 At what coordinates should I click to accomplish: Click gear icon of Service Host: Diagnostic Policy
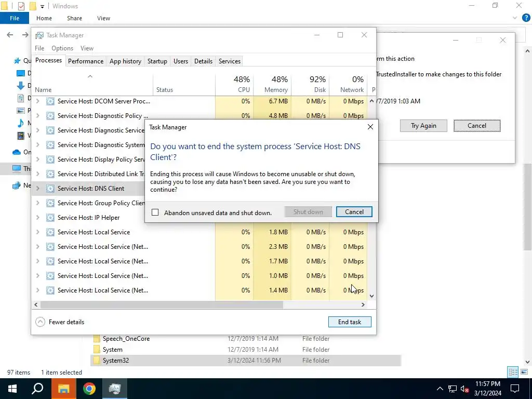pyautogui.click(x=50, y=116)
